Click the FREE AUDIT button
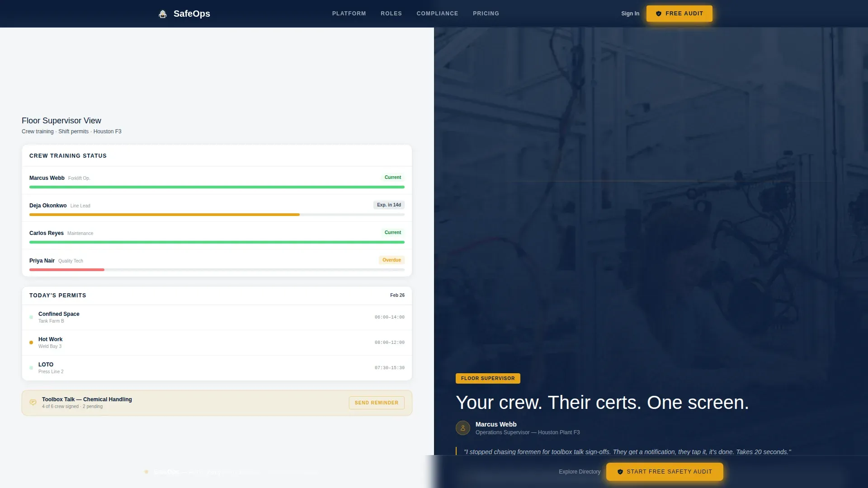868x488 pixels. click(x=679, y=14)
